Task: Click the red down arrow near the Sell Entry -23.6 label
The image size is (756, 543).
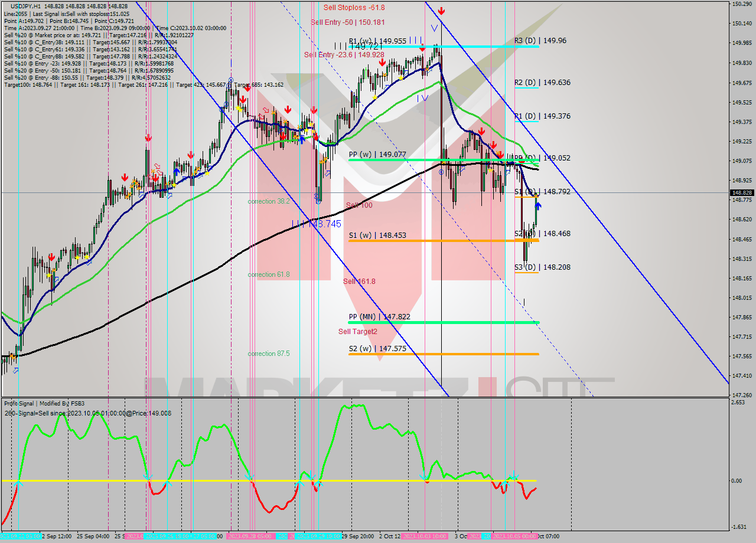Action: [383, 62]
